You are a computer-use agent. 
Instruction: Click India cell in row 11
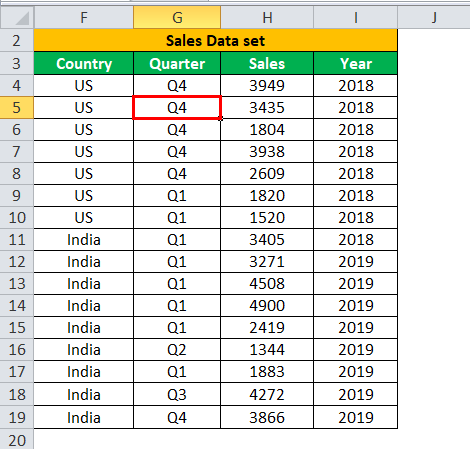coord(84,240)
